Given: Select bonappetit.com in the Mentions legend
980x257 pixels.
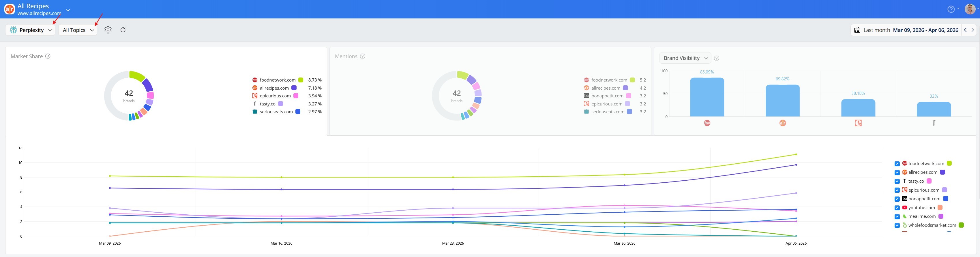Looking at the screenshot, I should (x=607, y=96).
